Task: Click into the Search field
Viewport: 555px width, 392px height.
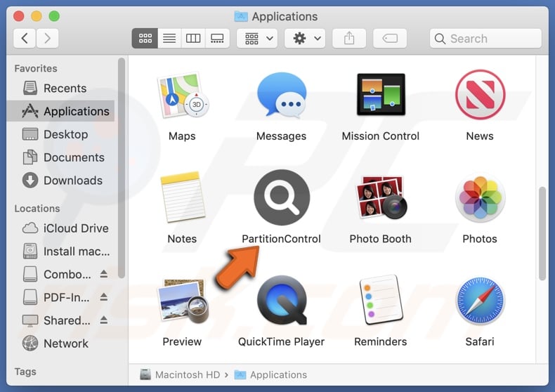Action: click(485, 38)
